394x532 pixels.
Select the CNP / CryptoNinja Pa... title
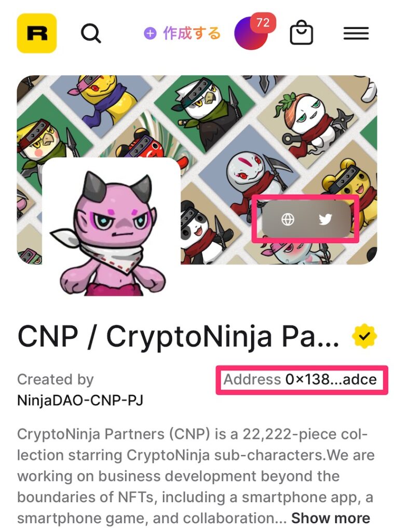pyautogui.click(x=179, y=336)
